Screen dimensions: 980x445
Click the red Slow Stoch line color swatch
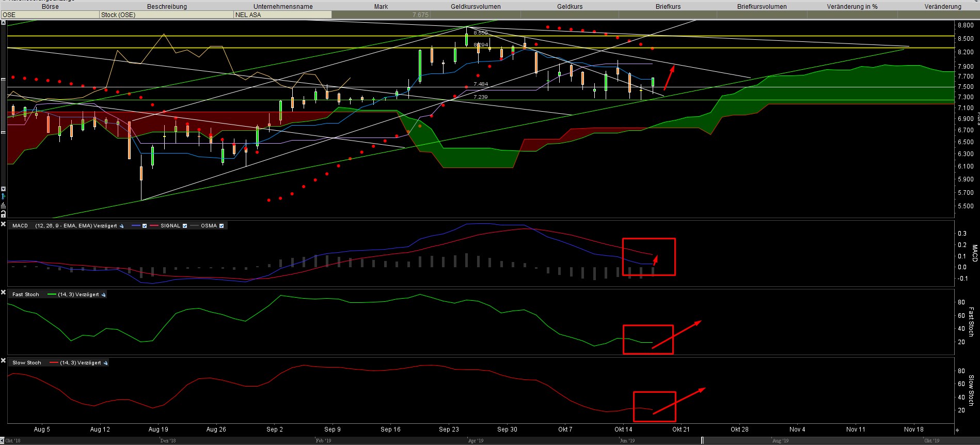54,363
